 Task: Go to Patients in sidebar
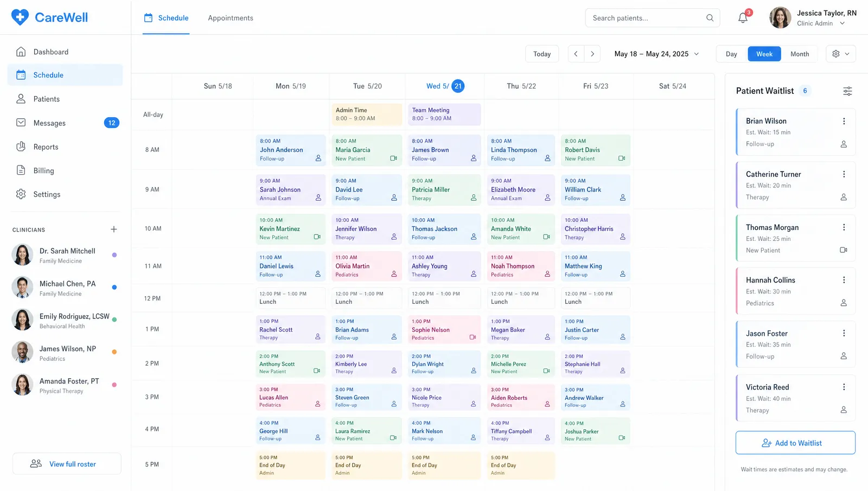[65, 99]
